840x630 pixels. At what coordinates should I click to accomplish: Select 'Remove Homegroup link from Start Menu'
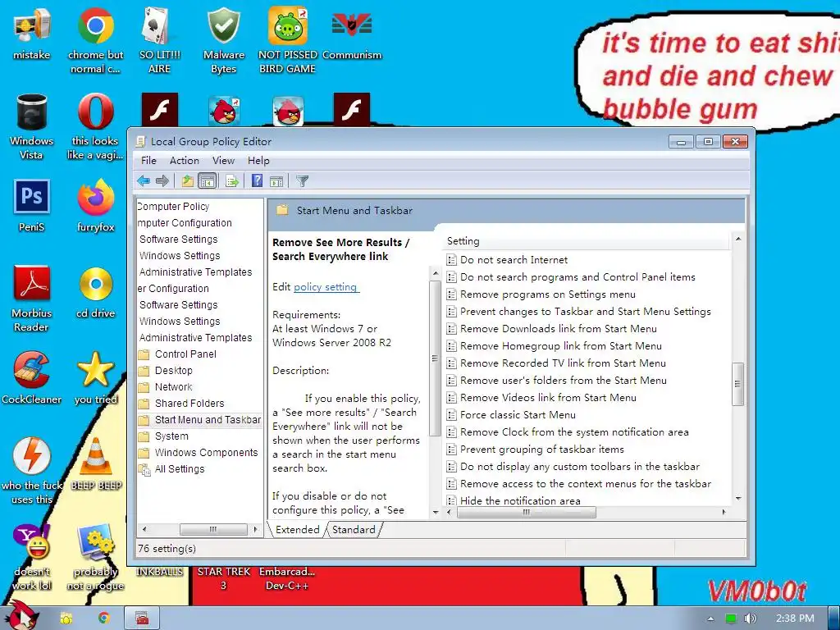coord(561,346)
